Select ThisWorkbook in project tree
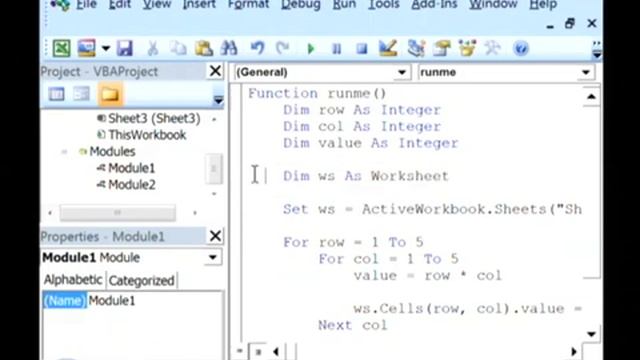 click(147, 135)
